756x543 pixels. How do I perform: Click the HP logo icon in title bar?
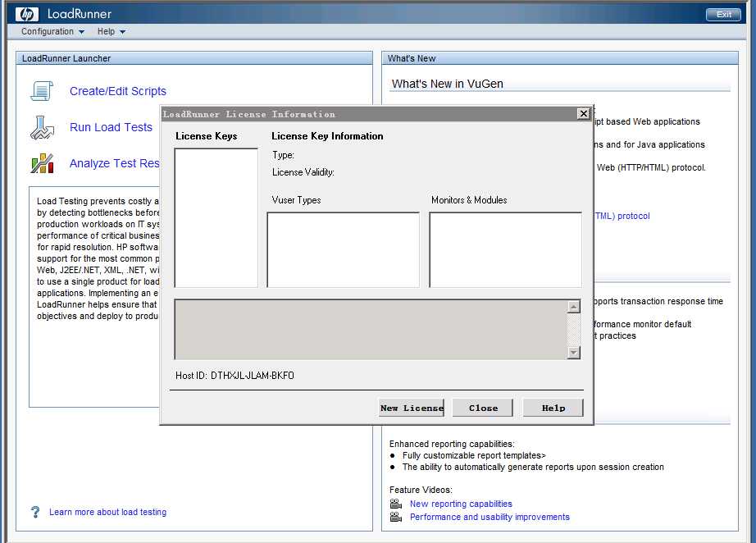(x=26, y=14)
